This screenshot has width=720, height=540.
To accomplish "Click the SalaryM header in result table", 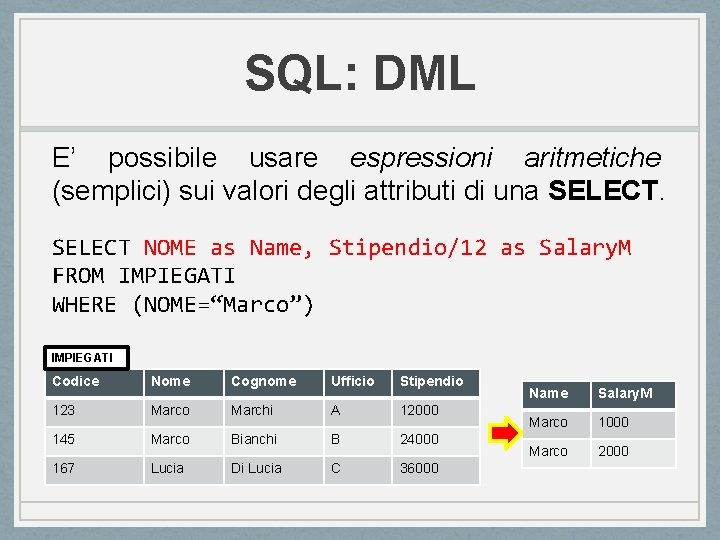I will [633, 394].
